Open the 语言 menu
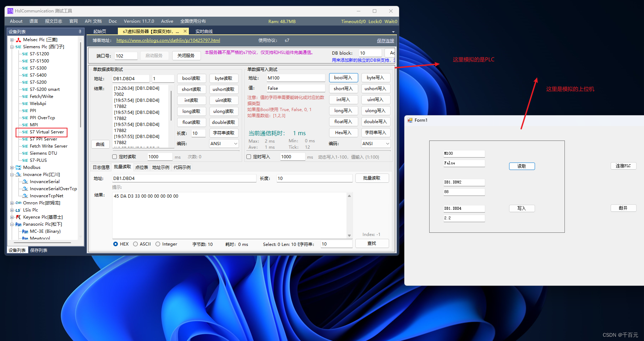Screen dimensions: 644x341 click(x=34, y=21)
